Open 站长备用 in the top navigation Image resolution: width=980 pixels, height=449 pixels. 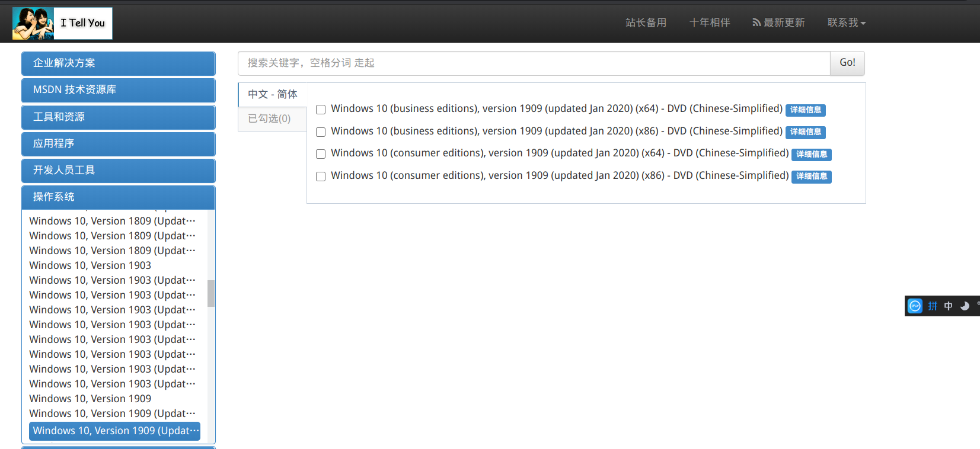click(646, 23)
